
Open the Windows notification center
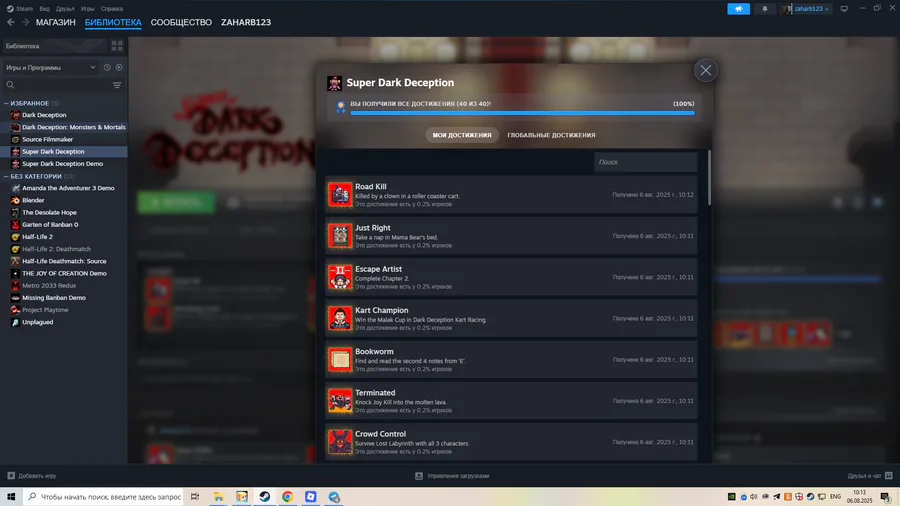click(x=886, y=497)
